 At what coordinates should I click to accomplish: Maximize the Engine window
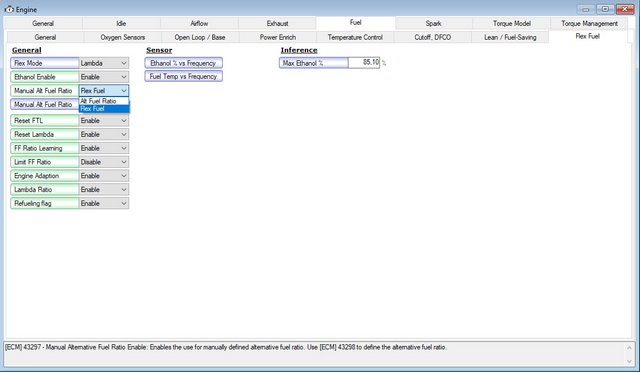point(605,9)
